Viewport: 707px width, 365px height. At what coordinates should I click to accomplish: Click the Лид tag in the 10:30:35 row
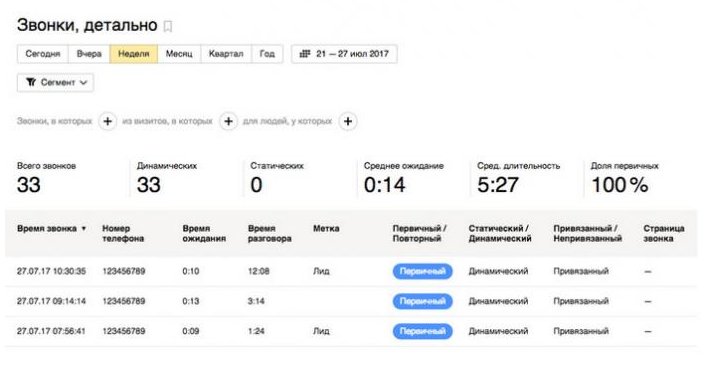tap(321, 271)
